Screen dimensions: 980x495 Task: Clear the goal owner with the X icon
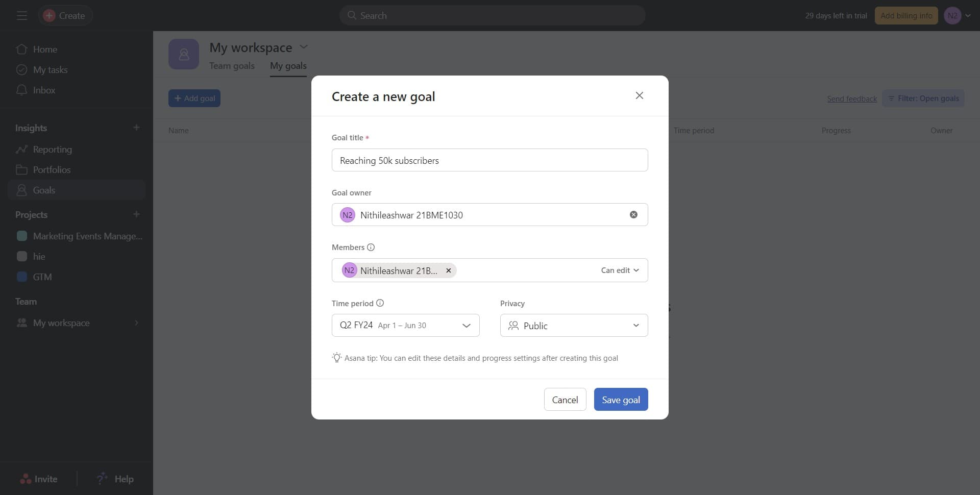pos(633,215)
